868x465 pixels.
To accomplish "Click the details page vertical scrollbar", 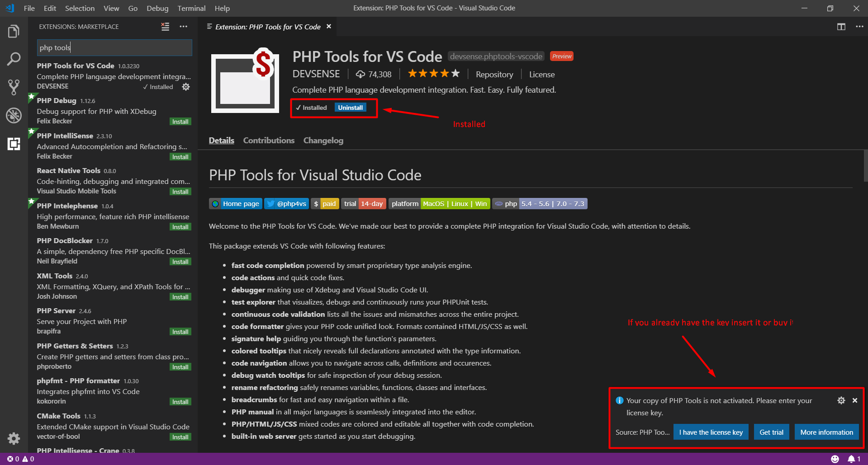I will pos(865,166).
